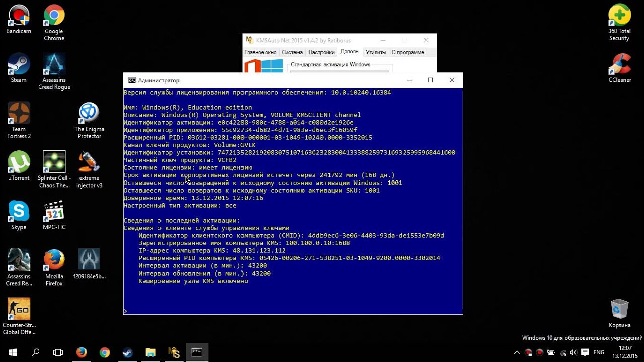Launch µTorrent from the desktop
Image resolution: width=644 pixels, height=362 pixels.
pos(19,166)
